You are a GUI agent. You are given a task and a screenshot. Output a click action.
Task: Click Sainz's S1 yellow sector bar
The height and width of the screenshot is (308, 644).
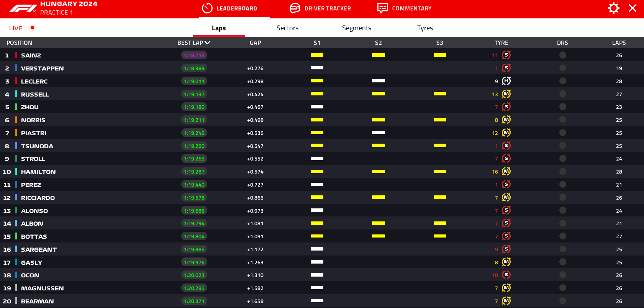coord(317,55)
